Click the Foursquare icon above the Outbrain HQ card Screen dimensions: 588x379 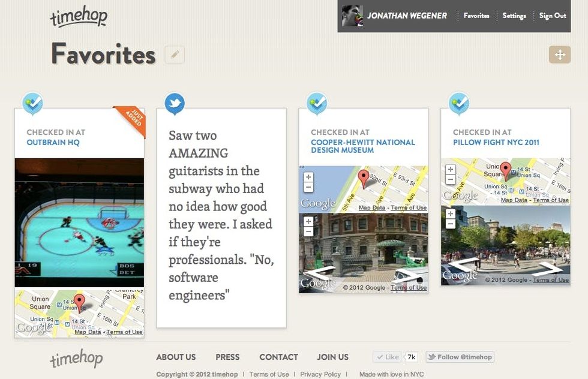(32, 104)
